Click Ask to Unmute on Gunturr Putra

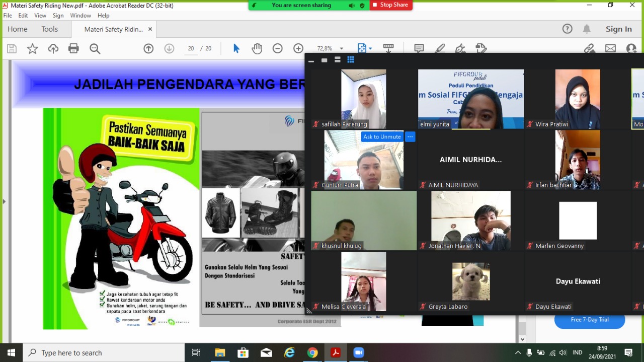coord(382,136)
